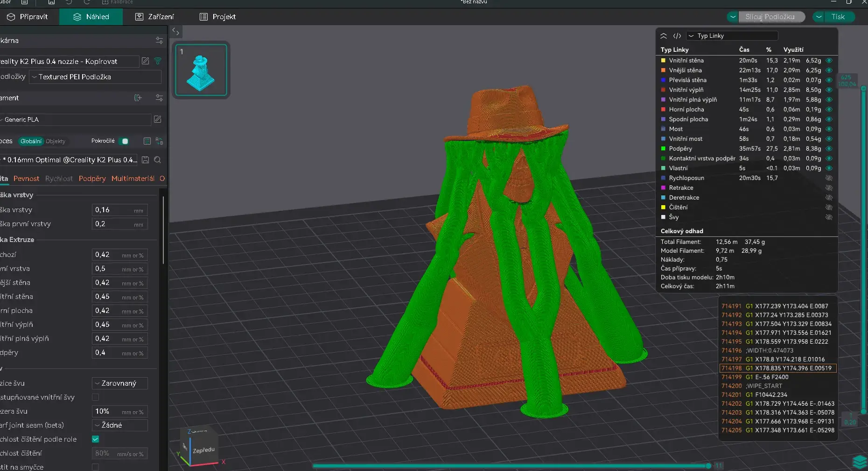The width and height of the screenshot is (868, 471).
Task: Toggle visibility of Vnější stěna lines
Action: tap(829, 70)
